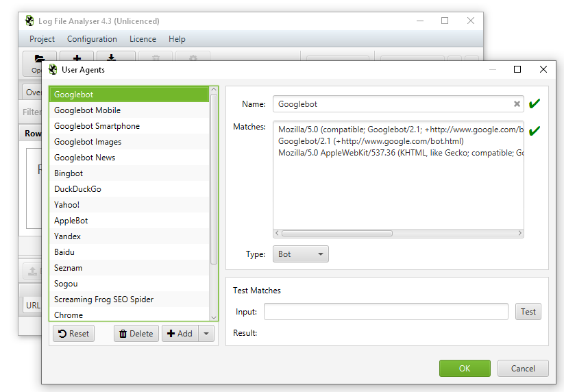Click the Matches horizontal scrollbar thumb
The height and width of the screenshot is (392, 564).
[x=337, y=233]
